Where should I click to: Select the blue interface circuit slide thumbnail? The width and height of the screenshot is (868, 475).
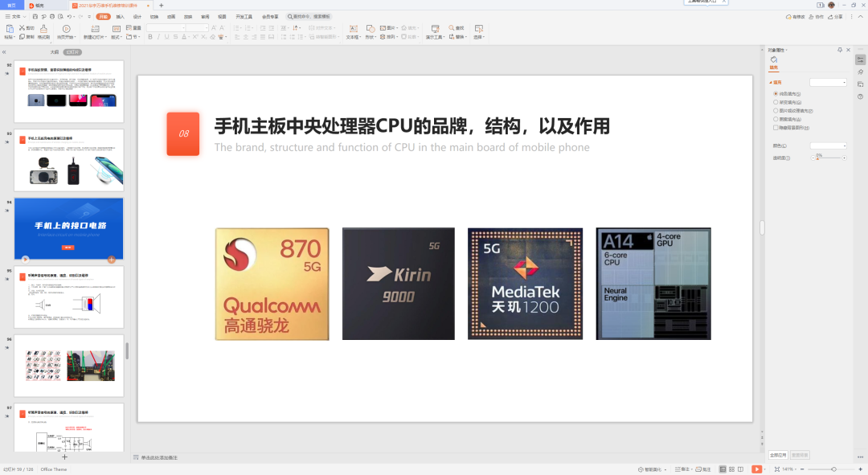(68, 228)
